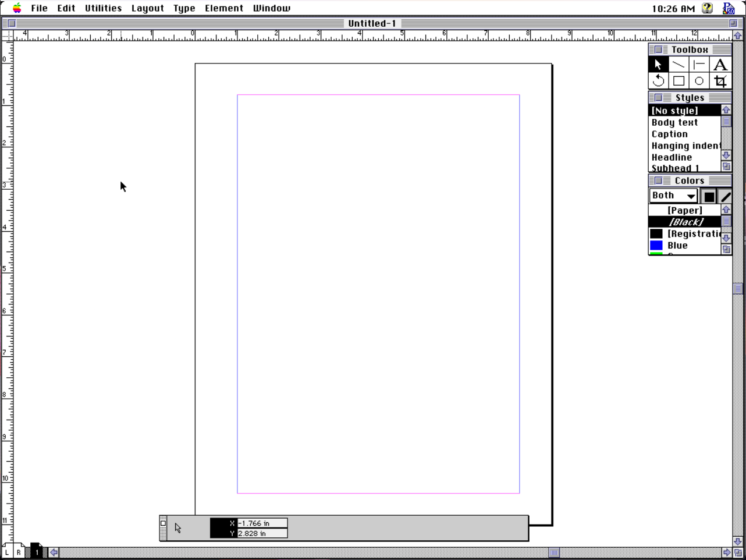This screenshot has height=560, width=746.
Task: Open the Element menu
Action: coord(224,8)
